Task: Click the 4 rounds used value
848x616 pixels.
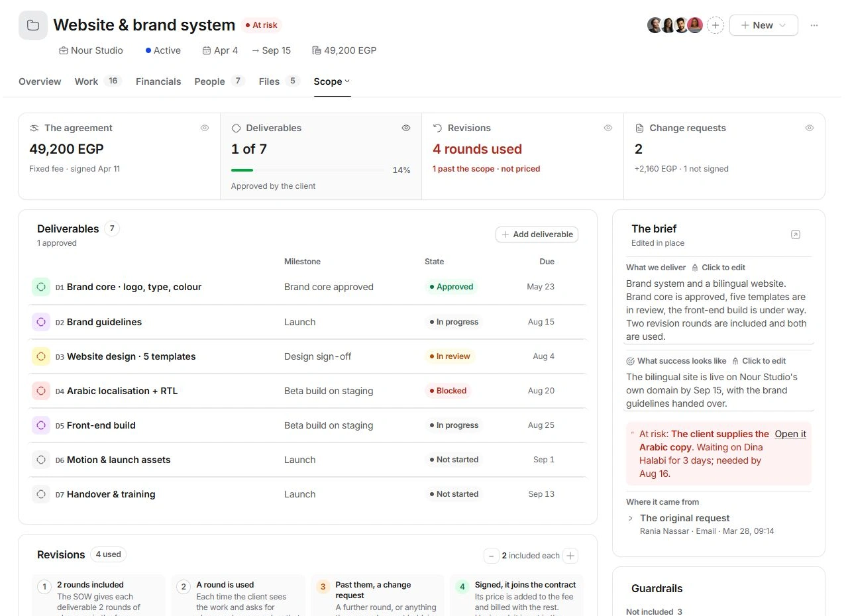Action: pos(477,149)
